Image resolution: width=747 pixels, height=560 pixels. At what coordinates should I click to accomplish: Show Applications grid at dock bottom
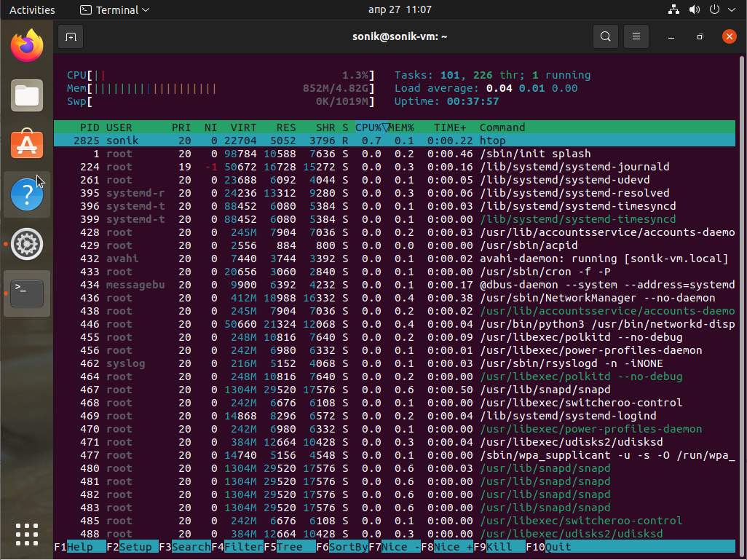27,533
